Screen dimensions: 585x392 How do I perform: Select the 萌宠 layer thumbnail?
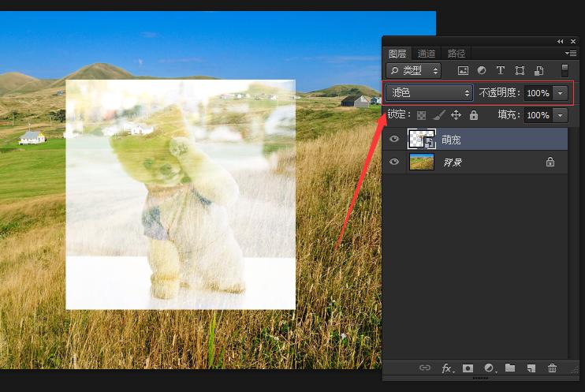coord(422,139)
